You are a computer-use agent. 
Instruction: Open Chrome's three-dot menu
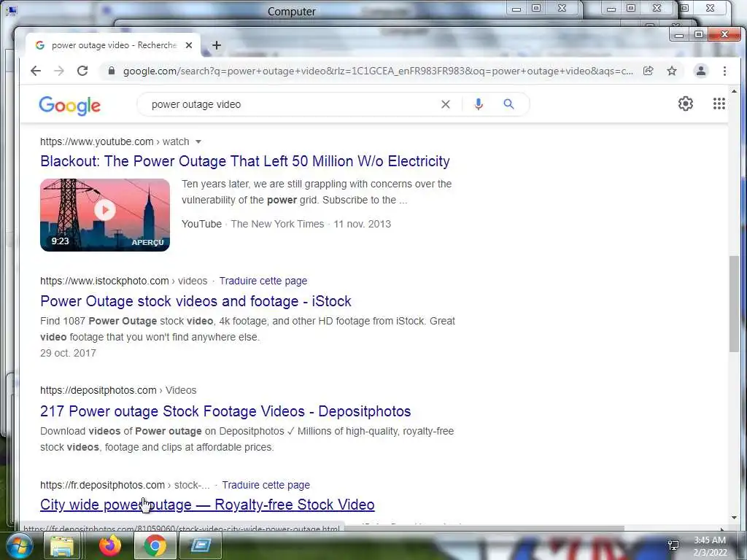click(x=724, y=71)
